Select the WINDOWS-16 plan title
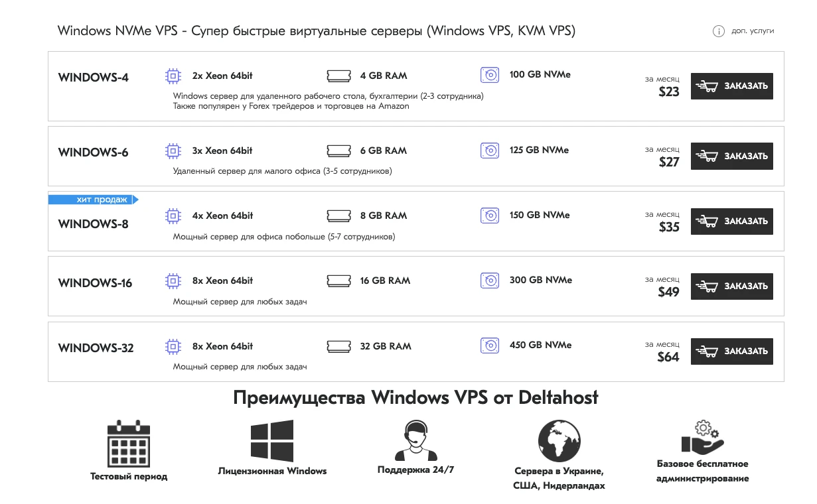The height and width of the screenshot is (504, 817). click(95, 283)
